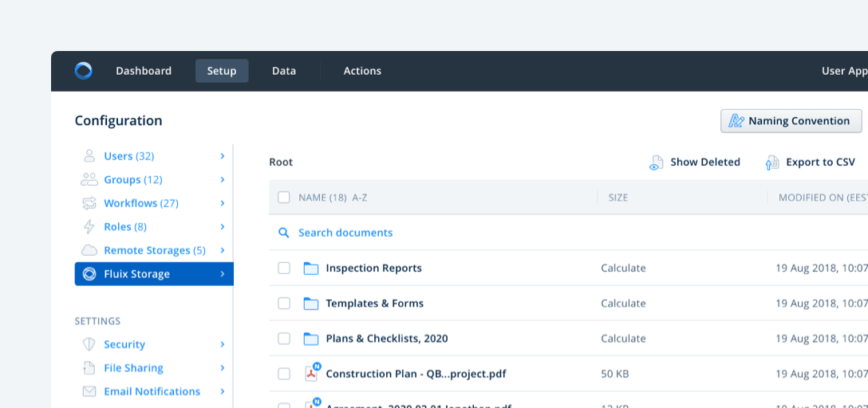Click the Fluix logo icon
The width and height of the screenshot is (868, 408).
84,71
